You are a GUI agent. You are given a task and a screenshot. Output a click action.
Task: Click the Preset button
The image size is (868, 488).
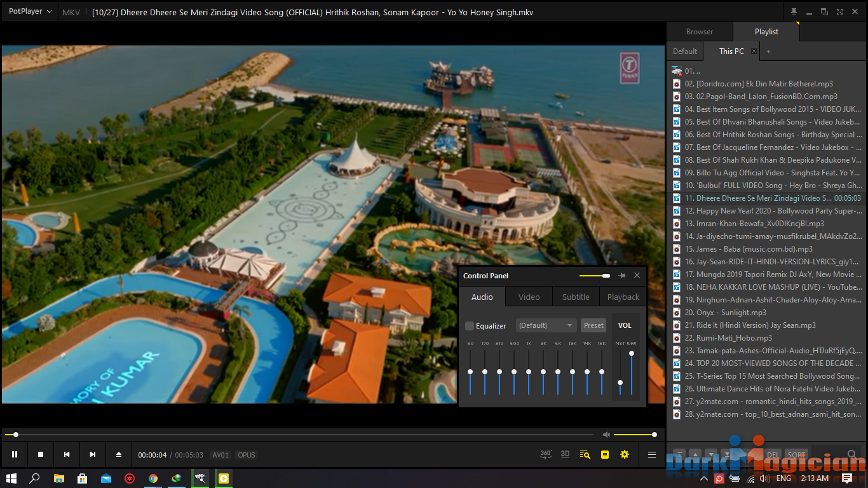(x=593, y=325)
